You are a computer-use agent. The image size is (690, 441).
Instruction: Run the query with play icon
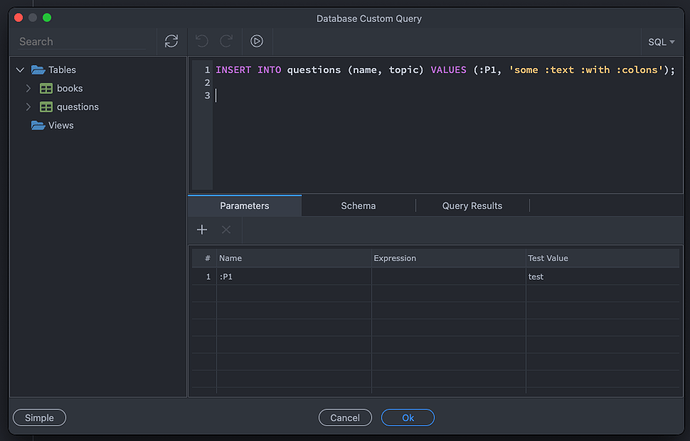(257, 41)
